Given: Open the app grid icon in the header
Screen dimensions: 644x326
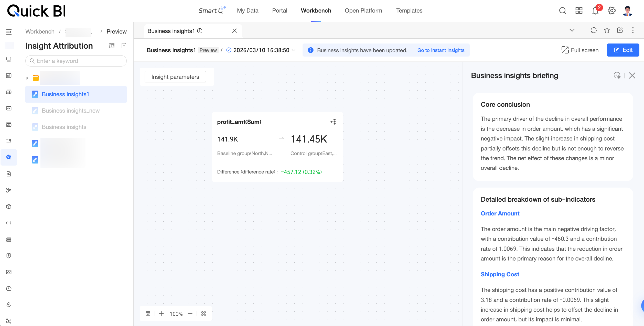Looking at the screenshot, I should pos(579,11).
